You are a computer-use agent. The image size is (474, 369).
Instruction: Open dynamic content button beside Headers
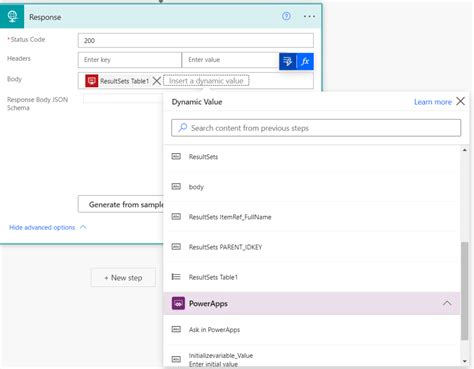point(287,61)
